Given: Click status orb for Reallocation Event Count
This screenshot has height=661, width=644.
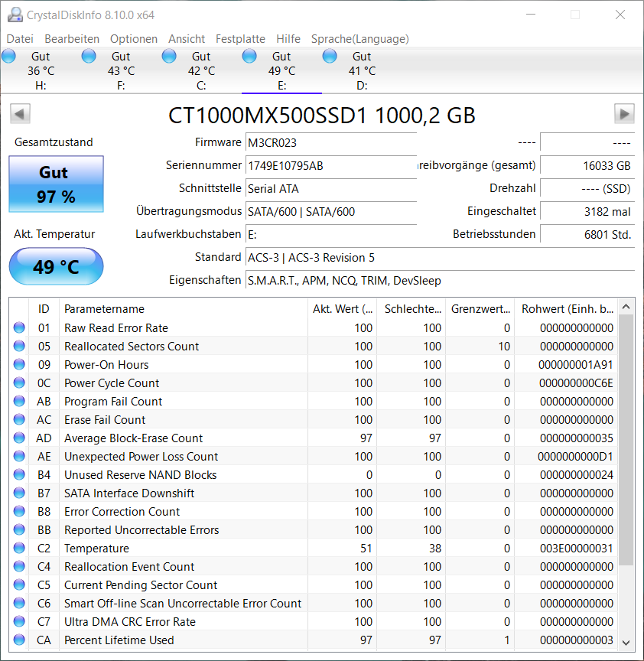Looking at the screenshot, I should tap(19, 567).
